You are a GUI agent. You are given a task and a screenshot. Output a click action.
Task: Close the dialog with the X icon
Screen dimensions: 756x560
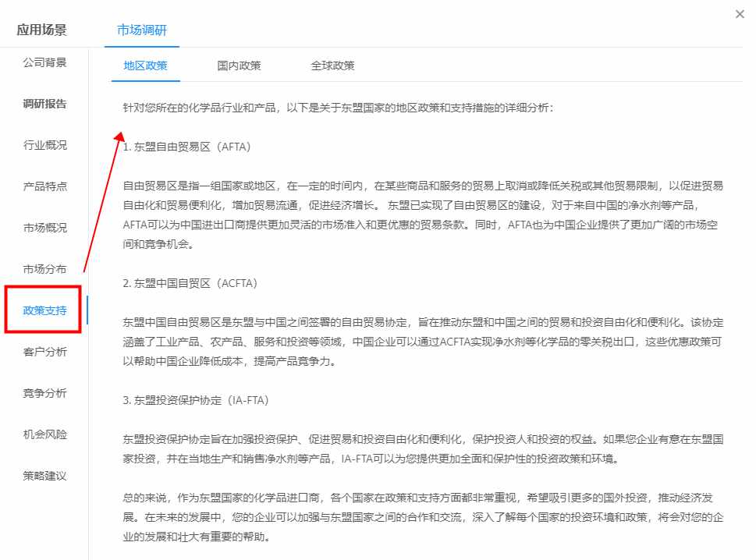point(740,15)
